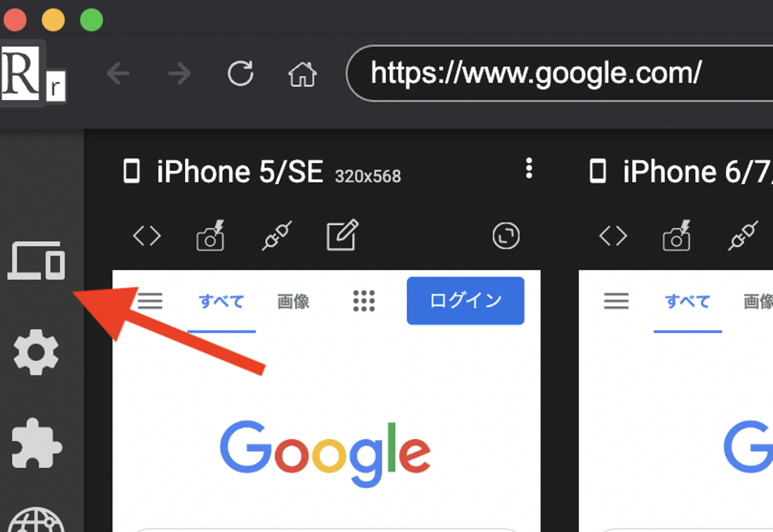Go to the home page
This screenshot has height=532, width=773.
(x=303, y=74)
